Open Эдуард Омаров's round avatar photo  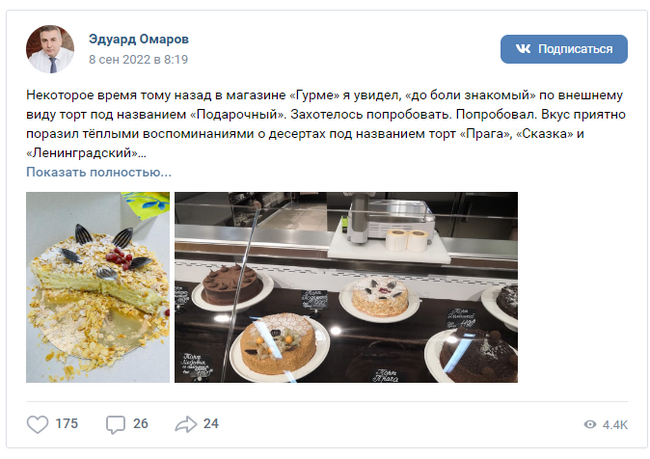[50, 49]
